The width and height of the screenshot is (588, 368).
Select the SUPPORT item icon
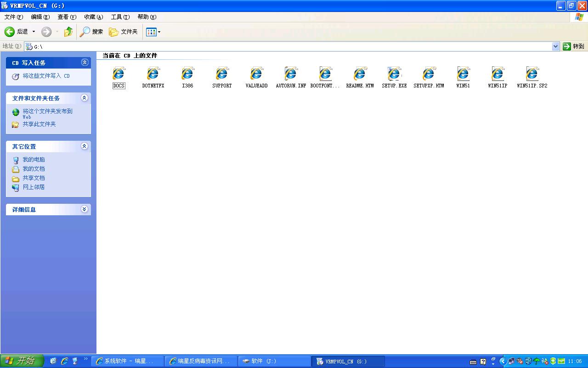click(x=222, y=74)
